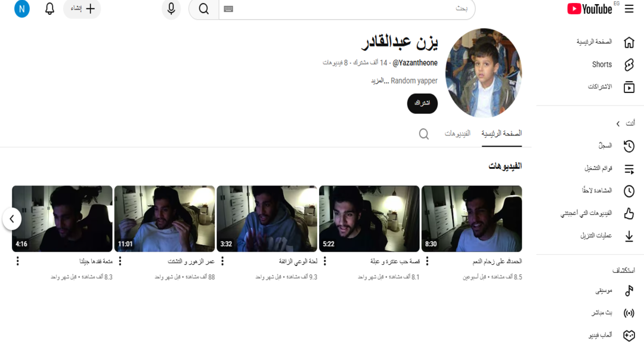Expand the أنت section chevron
Image resolution: width=644 pixels, height=346 pixels.
(618, 123)
